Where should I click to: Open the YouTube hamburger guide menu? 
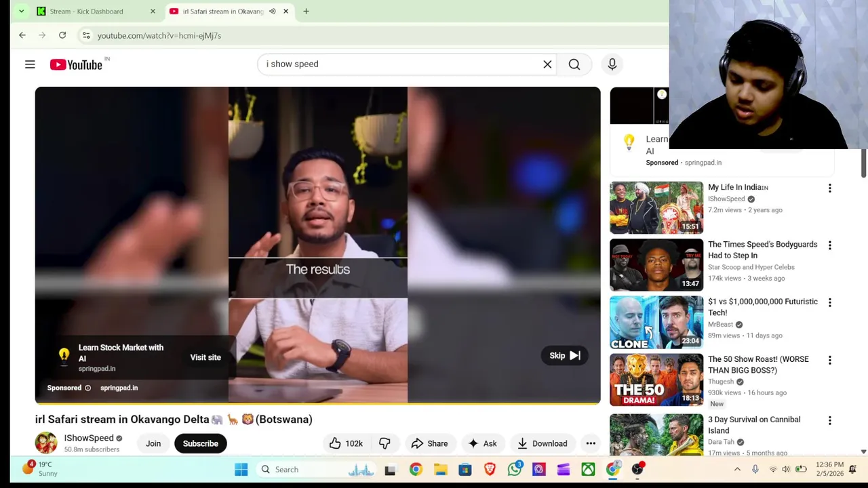pos(30,64)
